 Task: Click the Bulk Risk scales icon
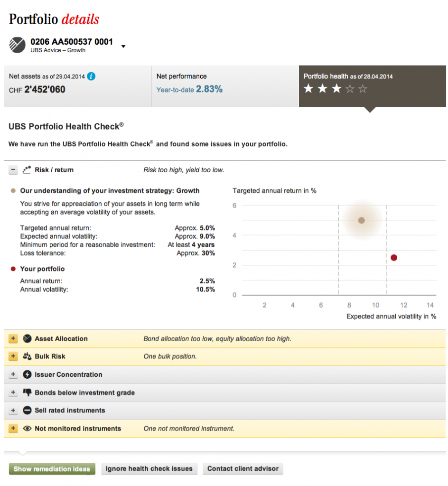tap(27, 356)
